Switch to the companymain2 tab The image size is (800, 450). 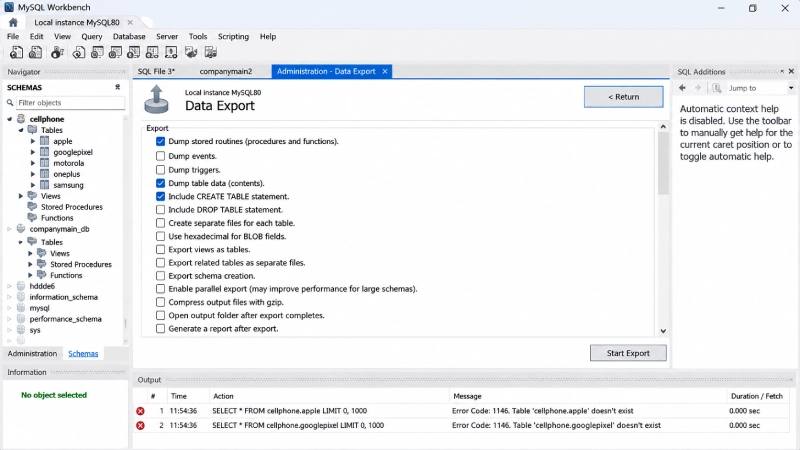[226, 71]
